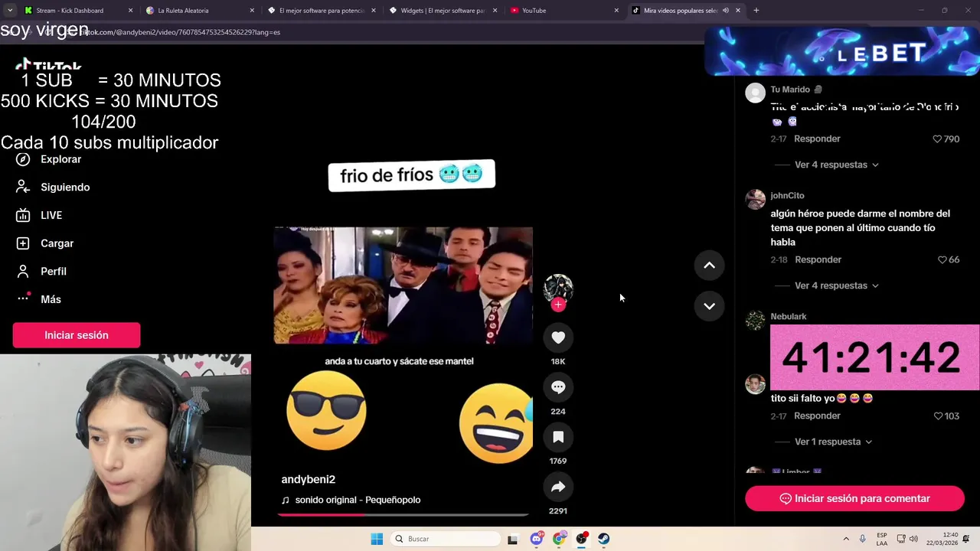Screen dimensions: 980x551
Task: Open the video comments bubble icon
Action: pyautogui.click(x=558, y=387)
